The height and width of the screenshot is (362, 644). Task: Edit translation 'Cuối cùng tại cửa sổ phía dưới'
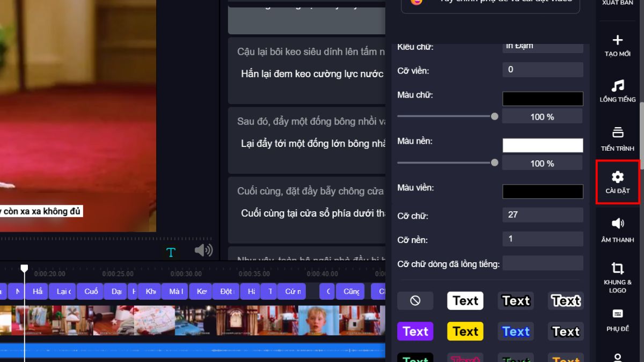coord(313,213)
